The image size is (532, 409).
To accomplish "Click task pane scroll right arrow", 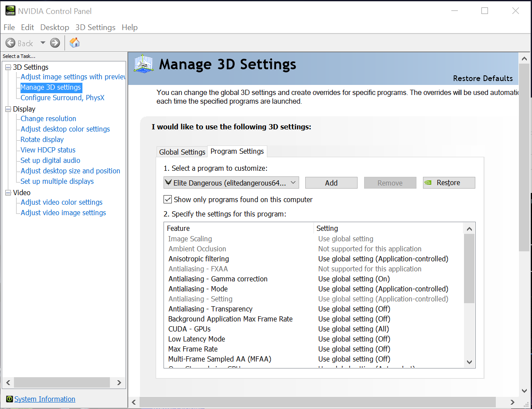I will click(x=119, y=382).
